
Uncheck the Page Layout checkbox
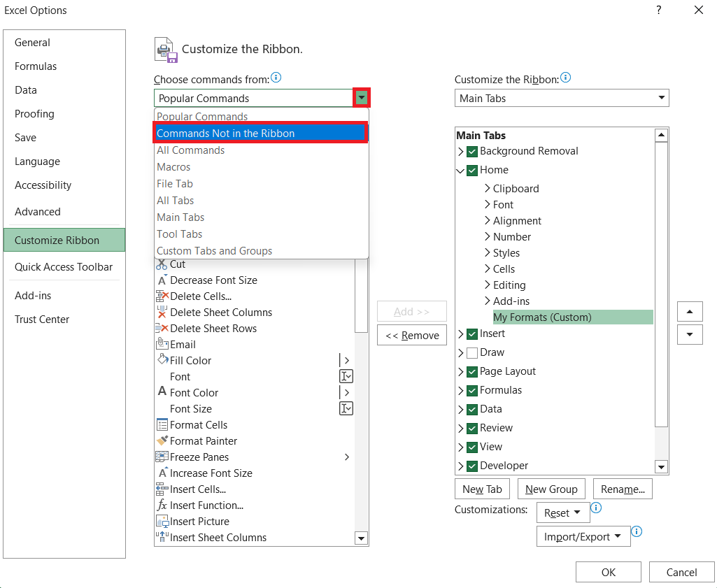coord(472,371)
